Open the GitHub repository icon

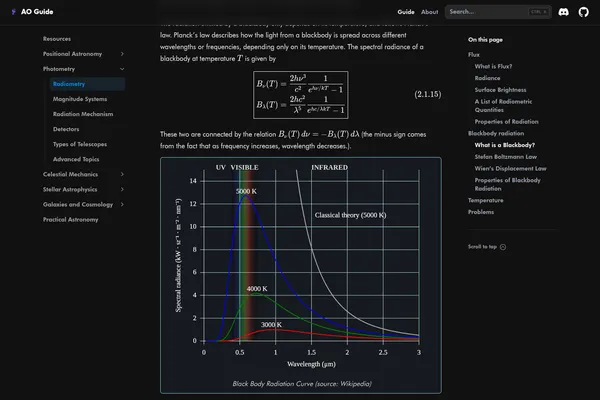click(584, 12)
